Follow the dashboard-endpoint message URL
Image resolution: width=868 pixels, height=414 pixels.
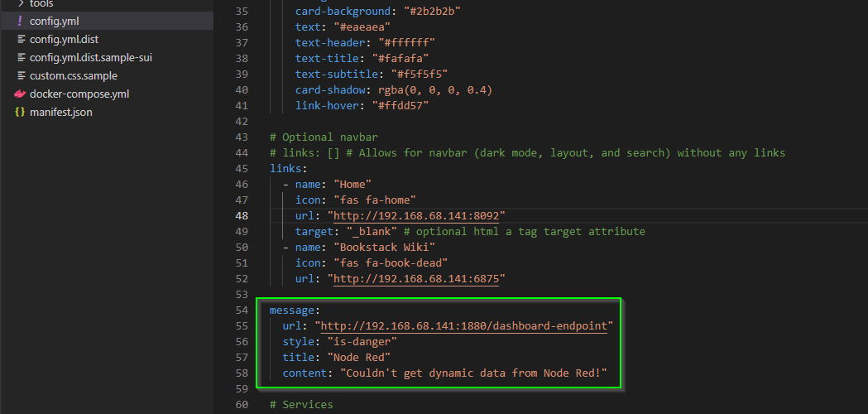tap(464, 325)
